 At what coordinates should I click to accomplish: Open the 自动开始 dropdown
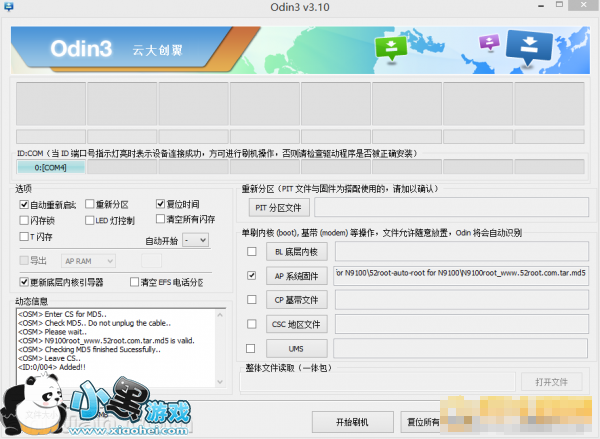pyautogui.click(x=196, y=240)
